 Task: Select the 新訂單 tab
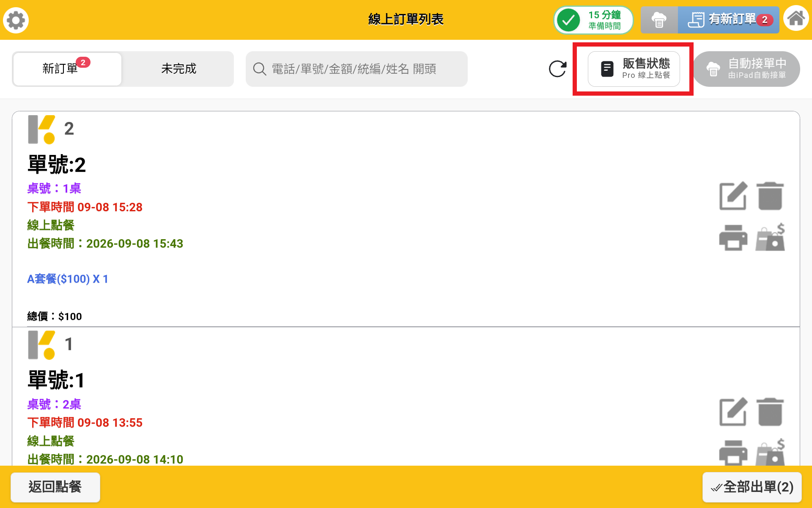coord(67,69)
